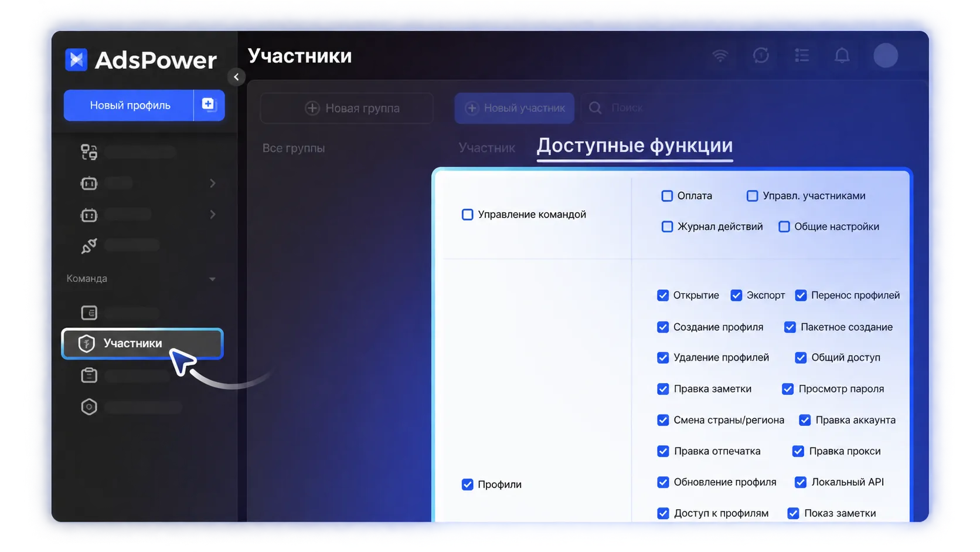Enable Управл. участниками checkbox

tap(752, 196)
